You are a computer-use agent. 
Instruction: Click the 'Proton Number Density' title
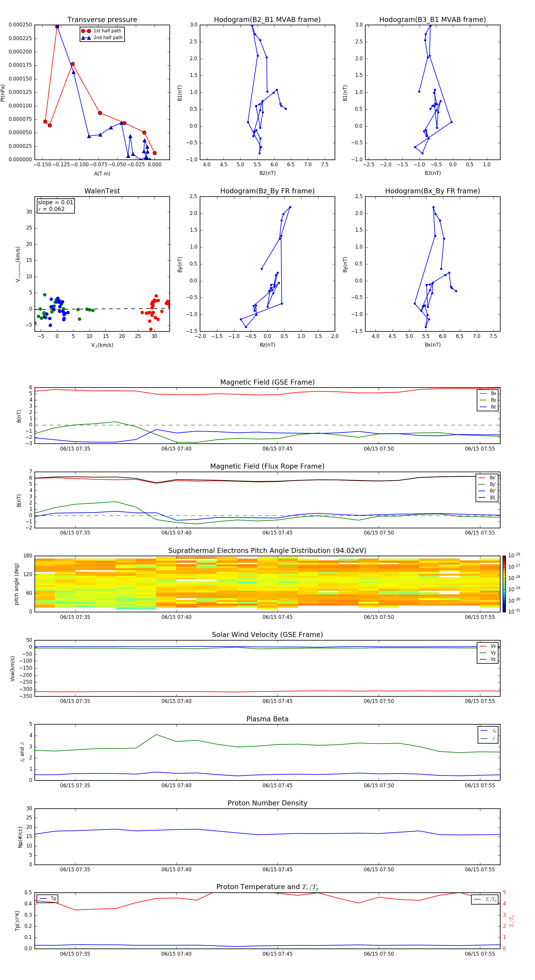267,803
